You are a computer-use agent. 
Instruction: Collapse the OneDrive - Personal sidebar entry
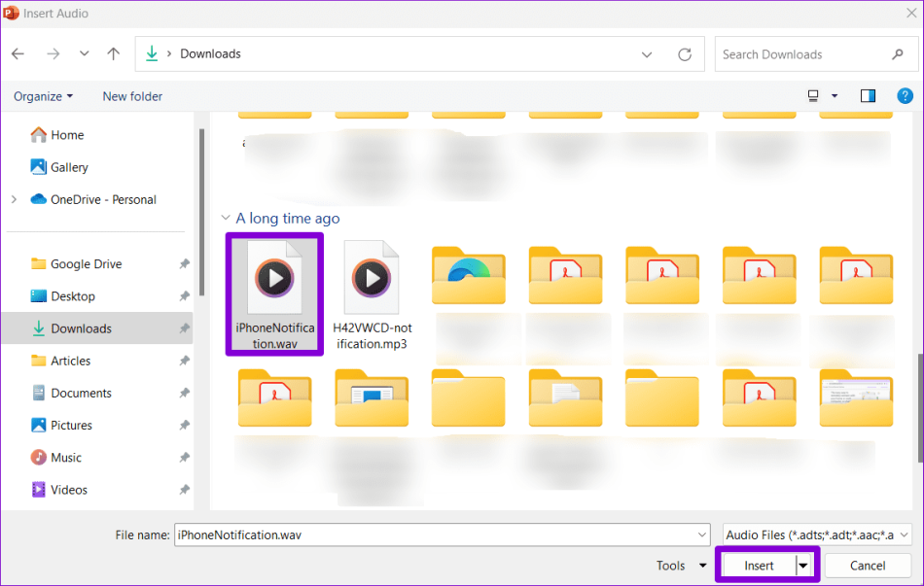[14, 199]
